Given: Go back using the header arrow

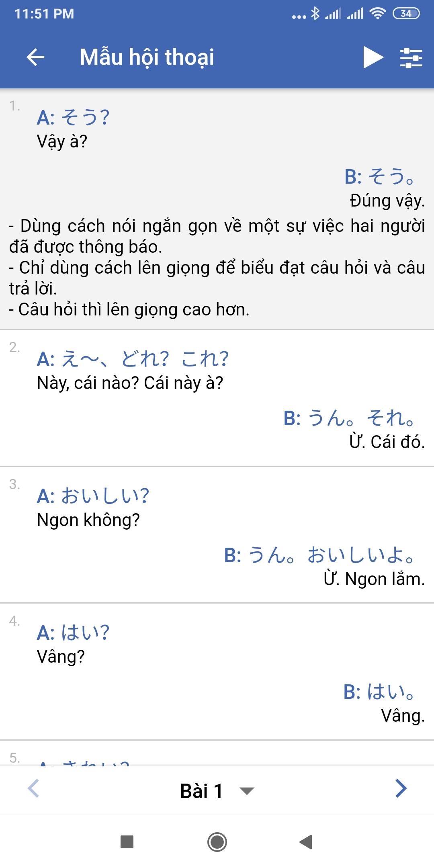Looking at the screenshot, I should pos(35,57).
